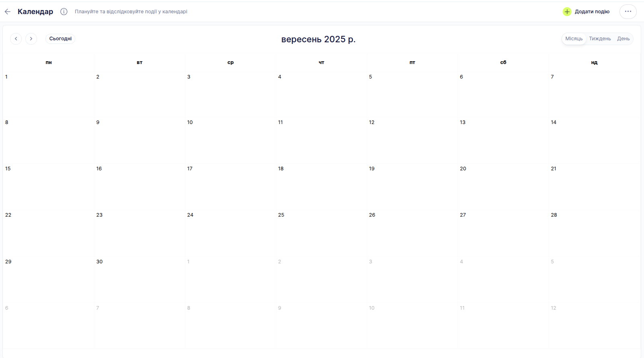Select September 15 day cell
644x358 pixels.
click(49, 187)
